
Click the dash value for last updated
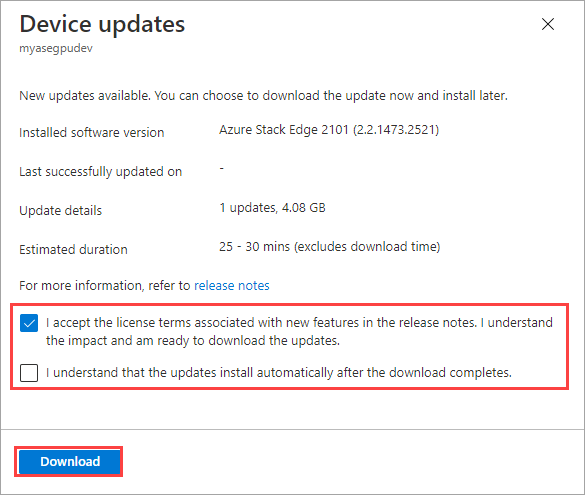click(x=222, y=169)
